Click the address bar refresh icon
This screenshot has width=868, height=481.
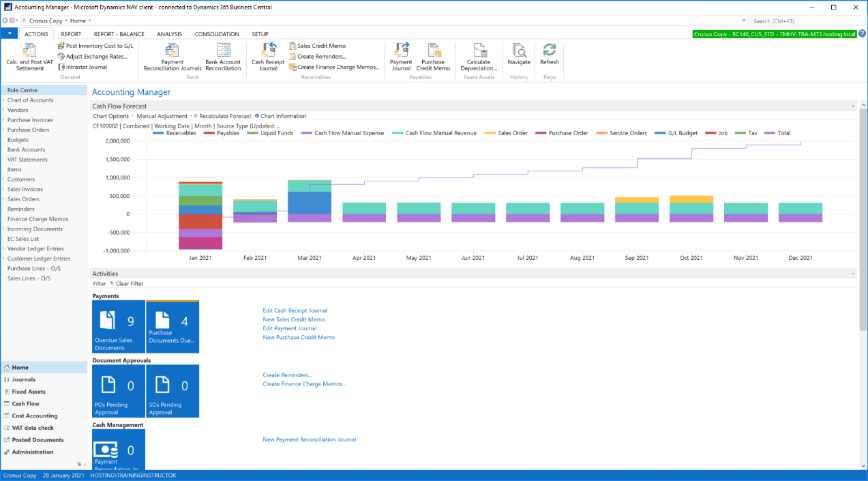pos(743,21)
